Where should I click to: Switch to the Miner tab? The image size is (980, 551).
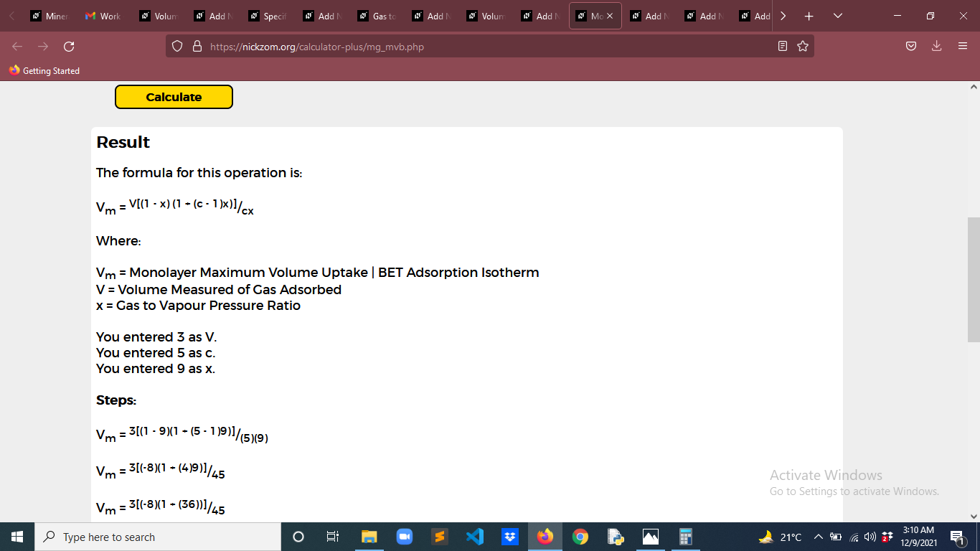tap(50, 16)
